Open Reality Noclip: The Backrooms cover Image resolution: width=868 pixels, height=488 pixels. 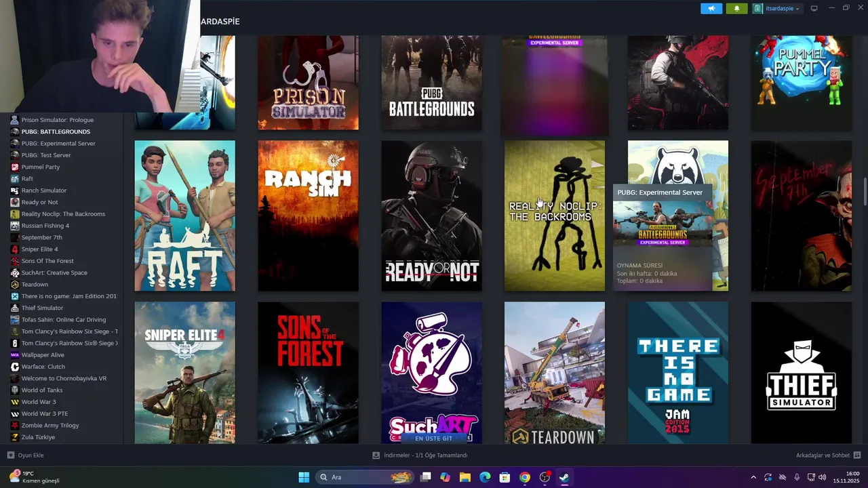(x=555, y=216)
